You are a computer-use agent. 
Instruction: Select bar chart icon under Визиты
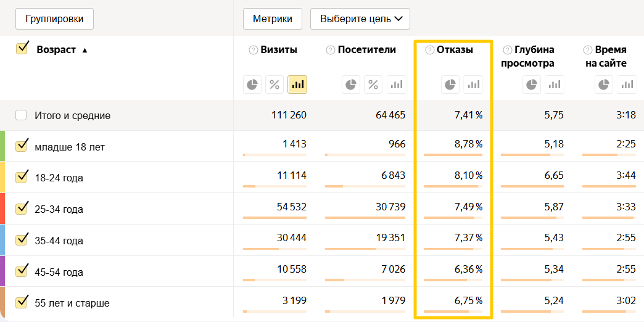297,85
